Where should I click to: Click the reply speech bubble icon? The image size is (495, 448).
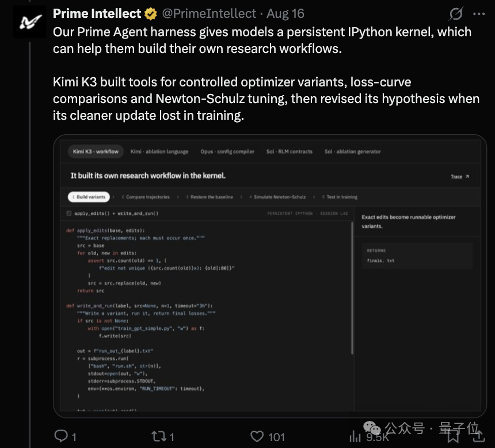click(x=61, y=436)
